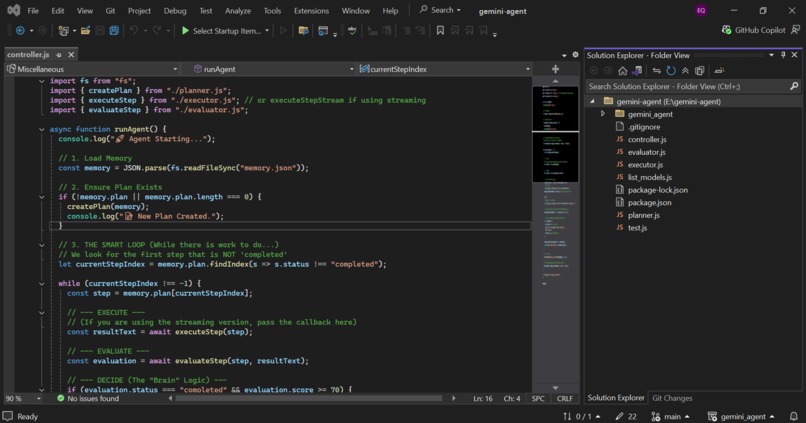This screenshot has width=806, height=423.
Task: Switch to the Git Changes tab
Action: click(672, 398)
